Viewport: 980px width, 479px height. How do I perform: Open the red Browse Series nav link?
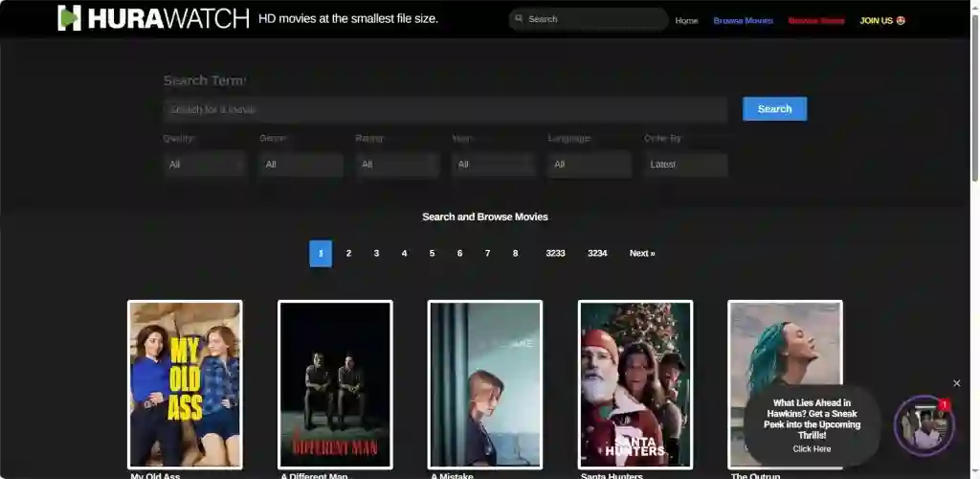[x=816, y=21]
